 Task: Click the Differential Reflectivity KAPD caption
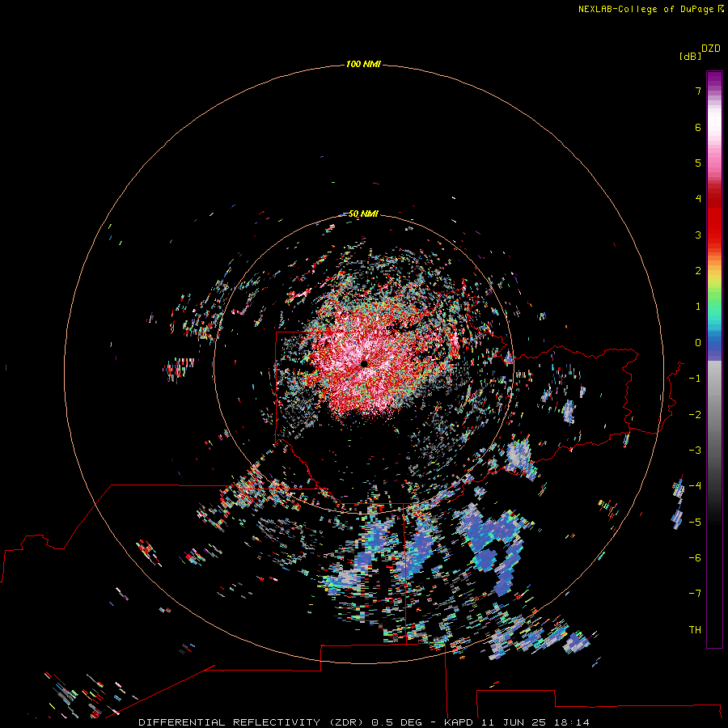[364, 722]
